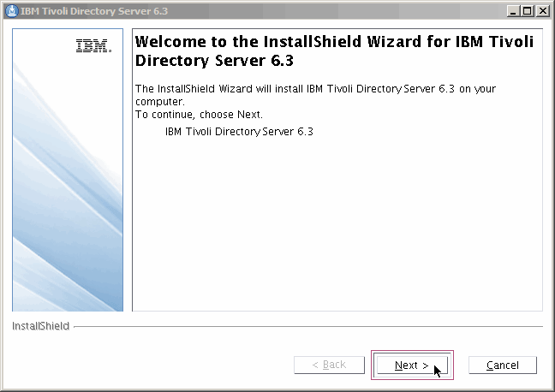
Task: Minimize the installer window
Action: (x=512, y=10)
